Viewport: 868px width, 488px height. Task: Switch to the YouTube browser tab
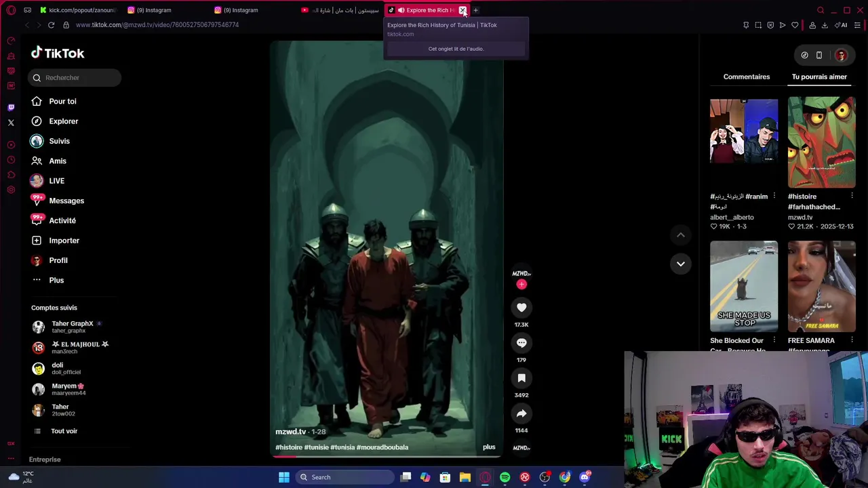[341, 10]
